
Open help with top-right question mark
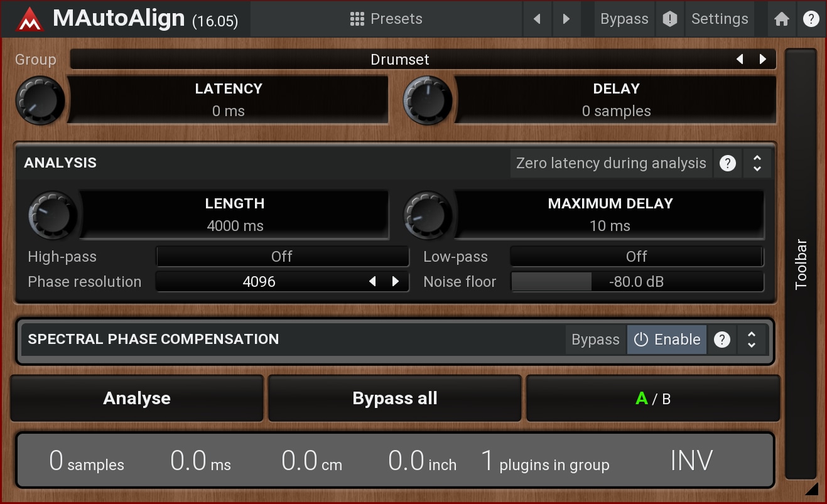coord(811,19)
